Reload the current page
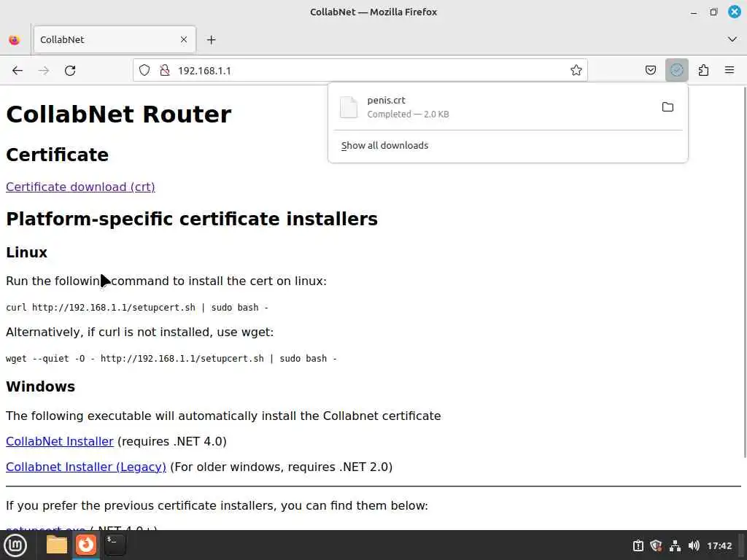The height and width of the screenshot is (560, 747). point(70,71)
